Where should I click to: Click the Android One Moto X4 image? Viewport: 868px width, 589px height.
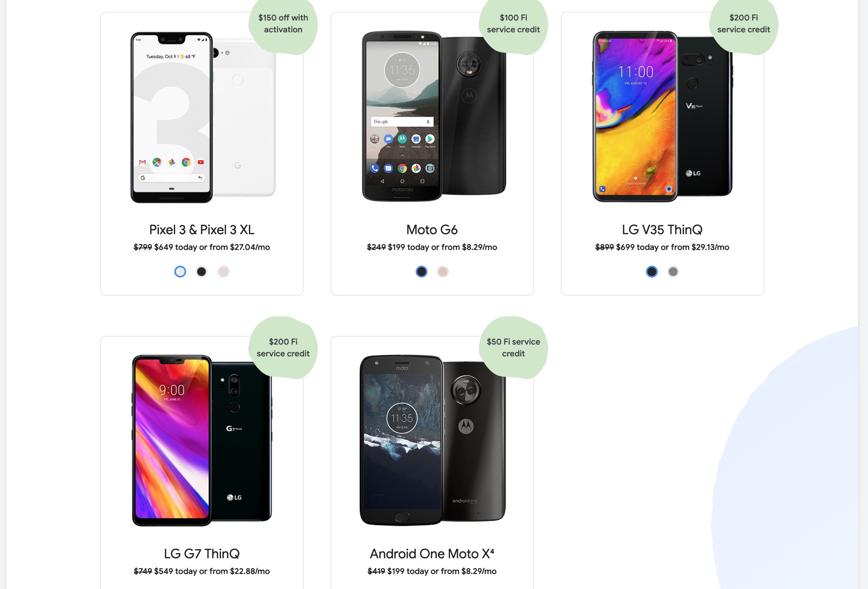(x=433, y=440)
